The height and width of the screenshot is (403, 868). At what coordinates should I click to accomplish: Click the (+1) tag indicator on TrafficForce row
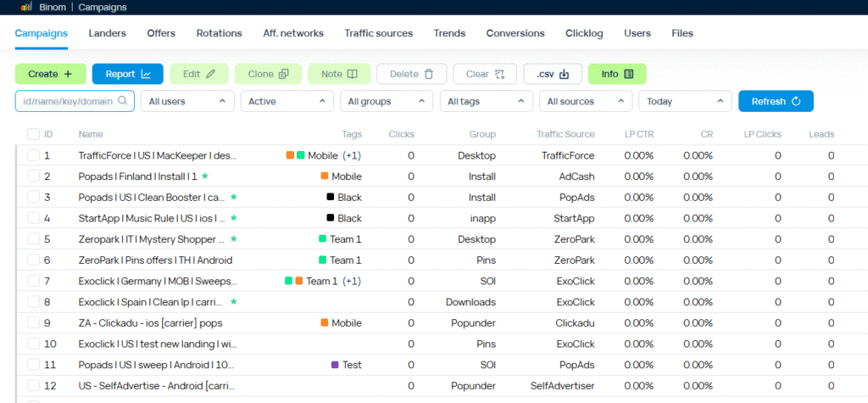(x=352, y=156)
